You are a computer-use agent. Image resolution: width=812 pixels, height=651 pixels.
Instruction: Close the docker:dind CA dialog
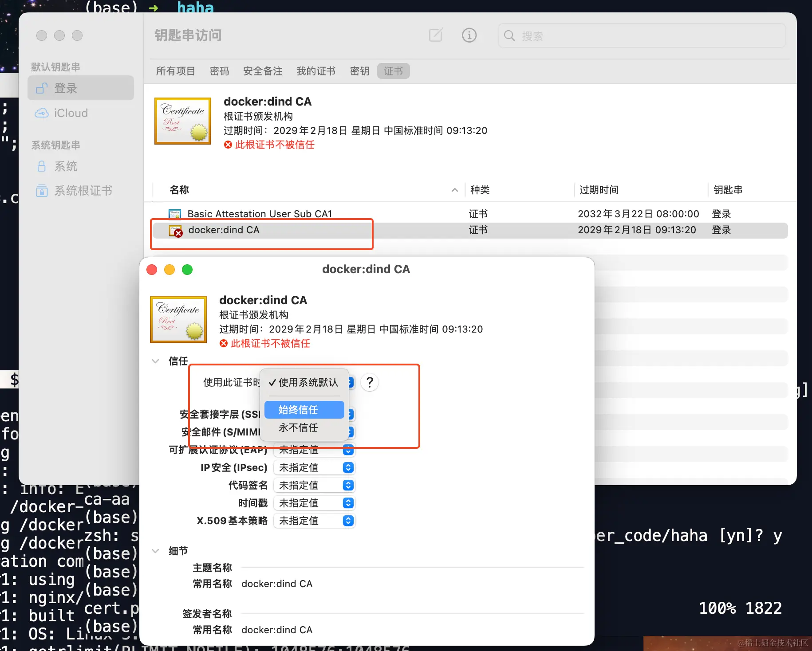[152, 270]
